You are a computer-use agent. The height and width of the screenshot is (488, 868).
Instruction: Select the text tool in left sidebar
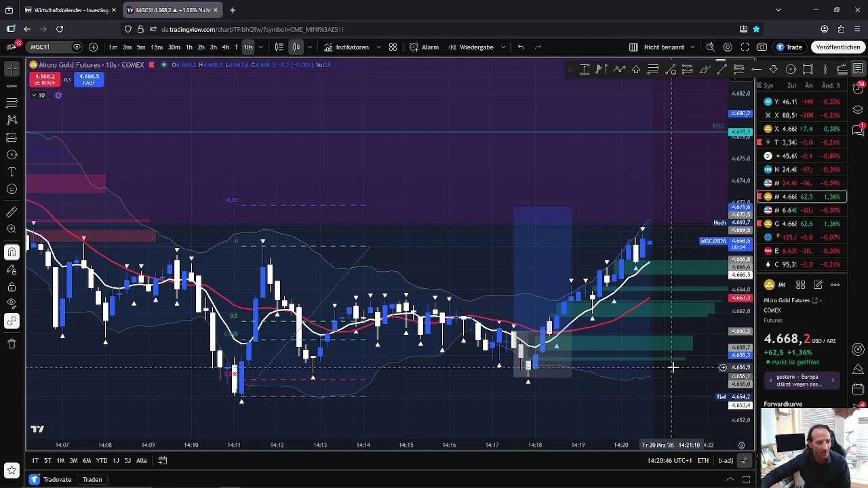click(x=12, y=172)
